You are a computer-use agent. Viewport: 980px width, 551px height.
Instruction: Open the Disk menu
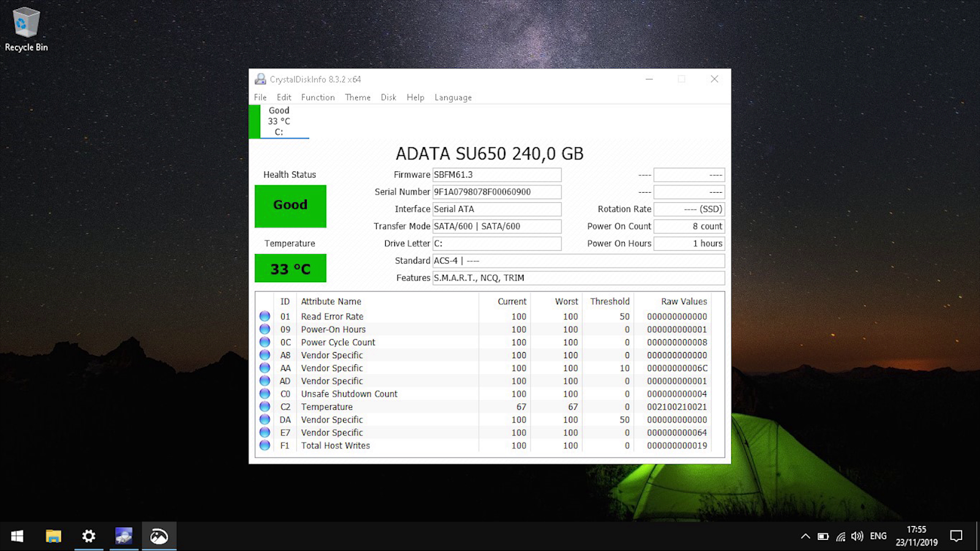[x=388, y=97]
